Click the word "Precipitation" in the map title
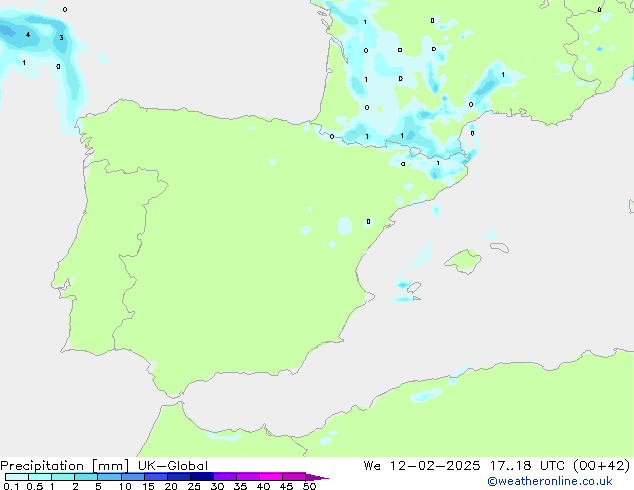The height and width of the screenshot is (490, 634). click(42, 466)
